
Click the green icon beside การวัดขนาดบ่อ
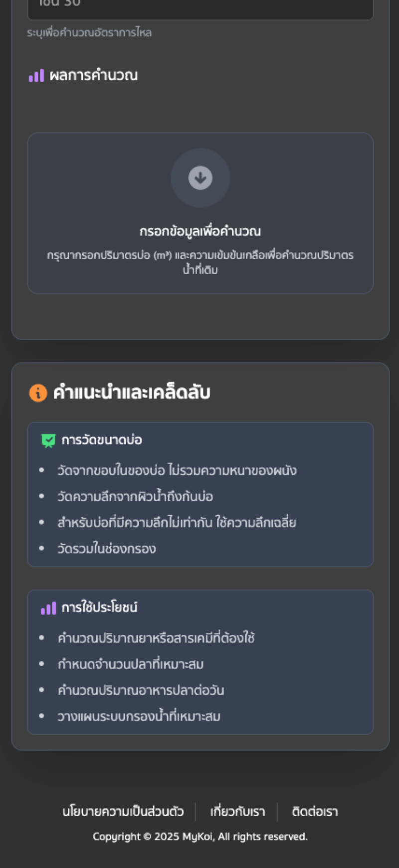click(x=48, y=440)
